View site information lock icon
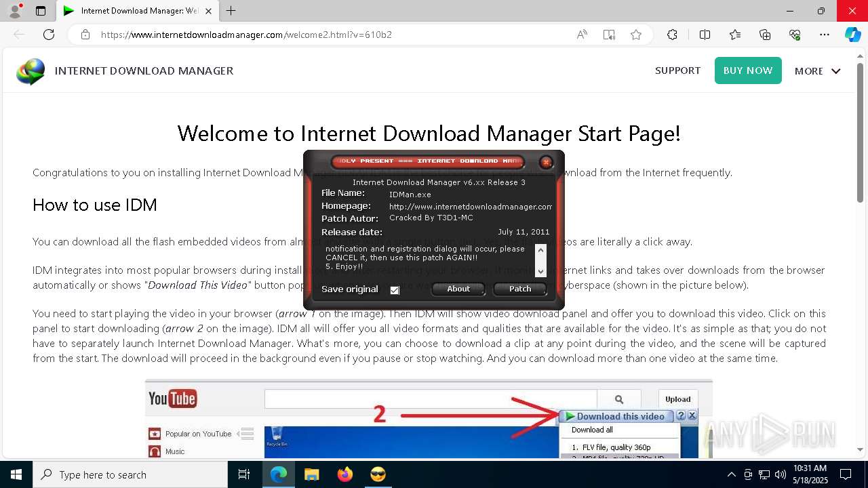Screen dimensions: 868x488 click(85, 35)
